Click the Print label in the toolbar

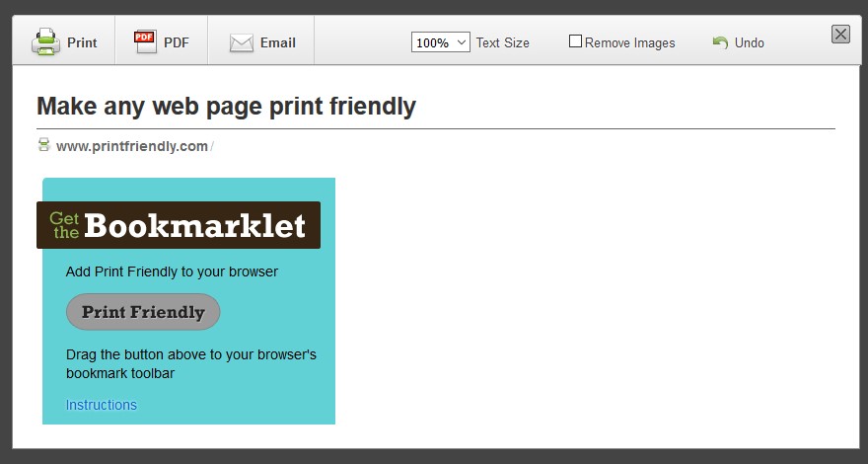(82, 42)
